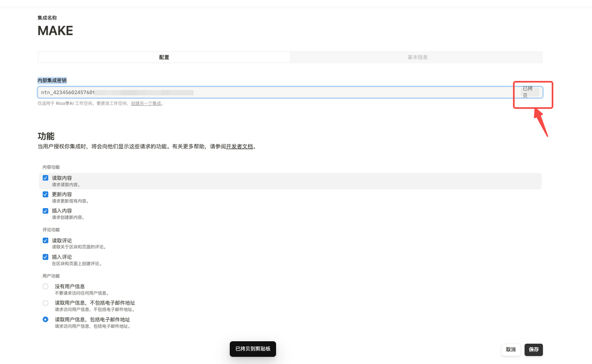Choose 读取用户信息，不包括电子邮件地址 radio option
The width and height of the screenshot is (592, 364).
45,303
